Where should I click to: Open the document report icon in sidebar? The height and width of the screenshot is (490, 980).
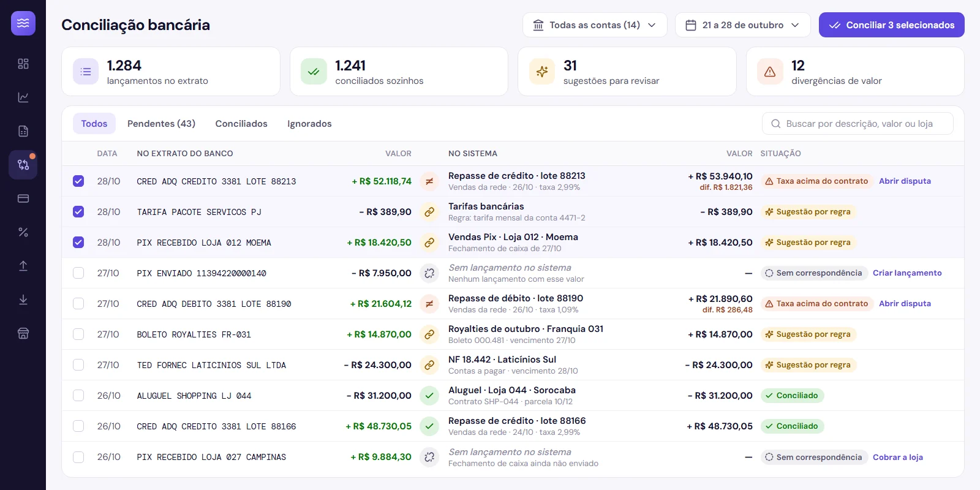click(x=23, y=131)
